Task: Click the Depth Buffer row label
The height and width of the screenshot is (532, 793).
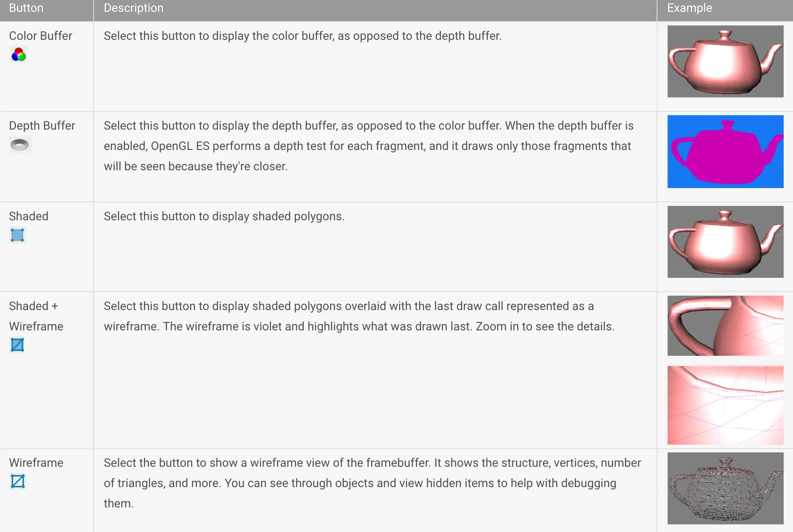Action: point(42,126)
